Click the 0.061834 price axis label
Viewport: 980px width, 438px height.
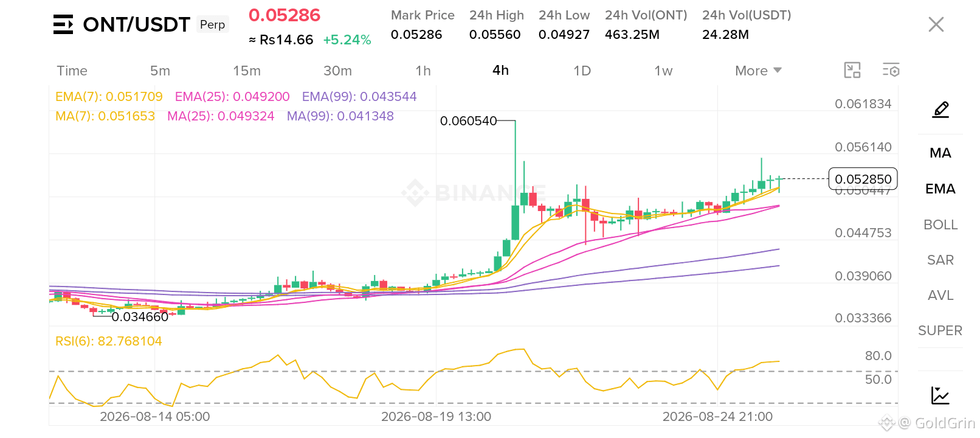(x=863, y=104)
